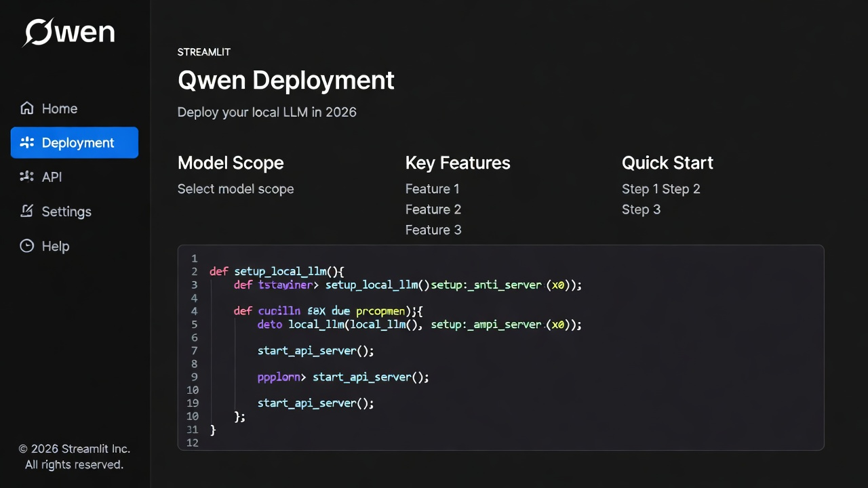Click the Settings edit icon
868x488 pixels.
click(x=27, y=211)
